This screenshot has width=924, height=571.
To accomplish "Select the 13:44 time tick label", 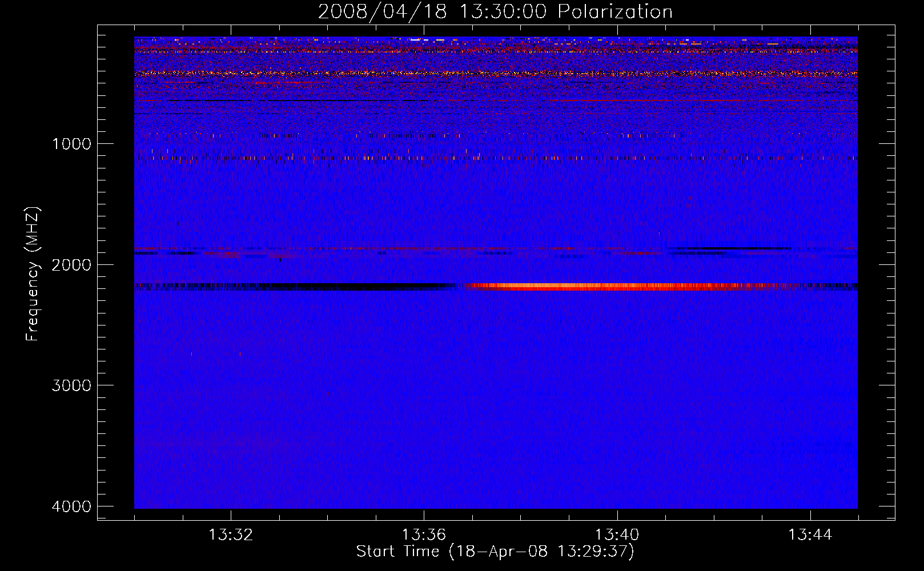I will click(x=810, y=535).
